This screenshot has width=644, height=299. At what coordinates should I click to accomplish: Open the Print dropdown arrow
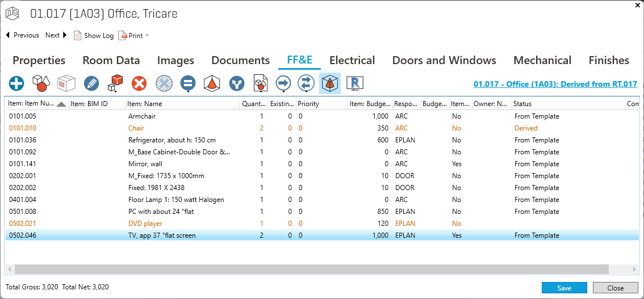coord(147,36)
